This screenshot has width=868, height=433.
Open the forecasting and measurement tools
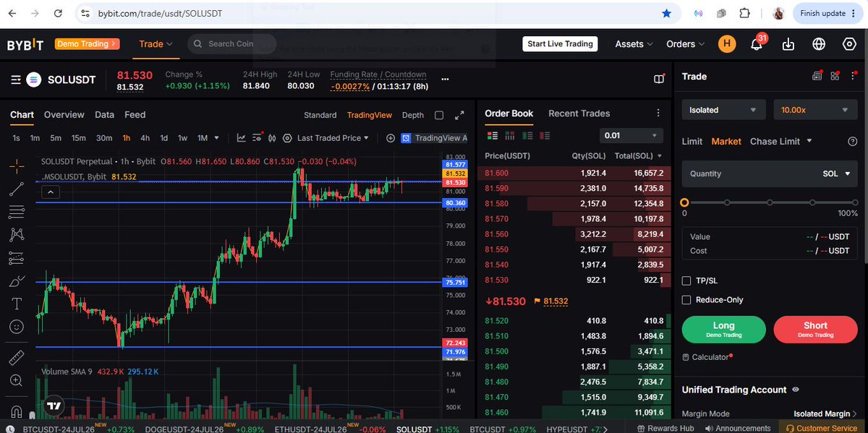pyautogui.click(x=17, y=258)
